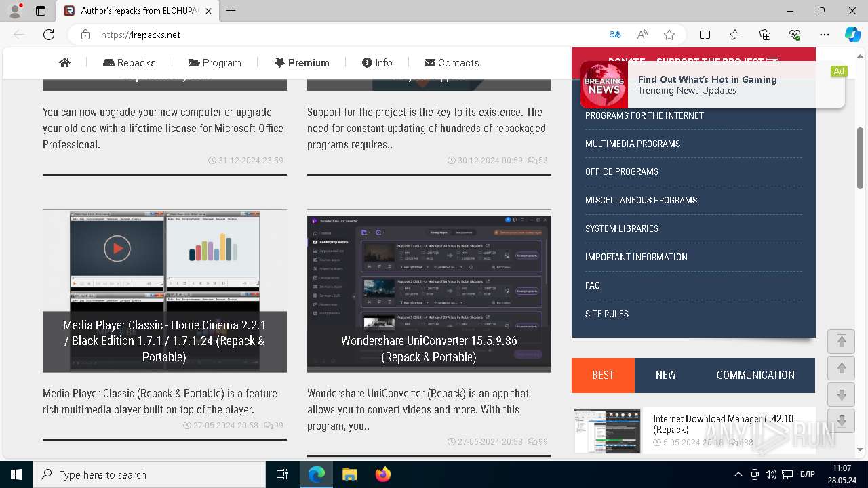Image resolution: width=868 pixels, height=488 pixels.
Task: Open Firefox on taskbar
Action: click(383, 474)
